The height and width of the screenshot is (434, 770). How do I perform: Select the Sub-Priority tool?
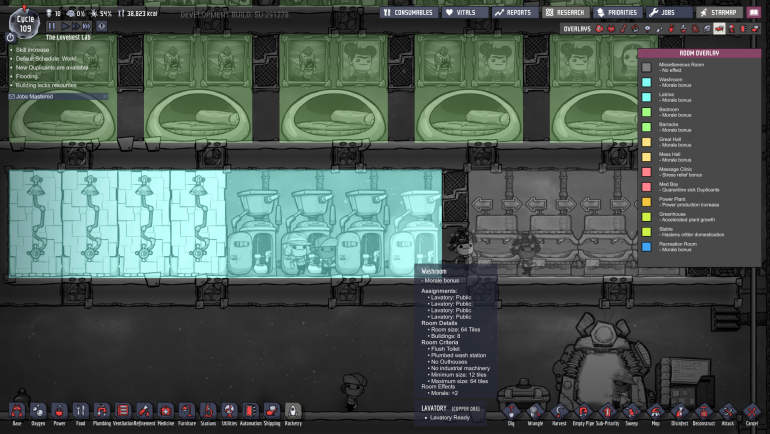[607, 411]
